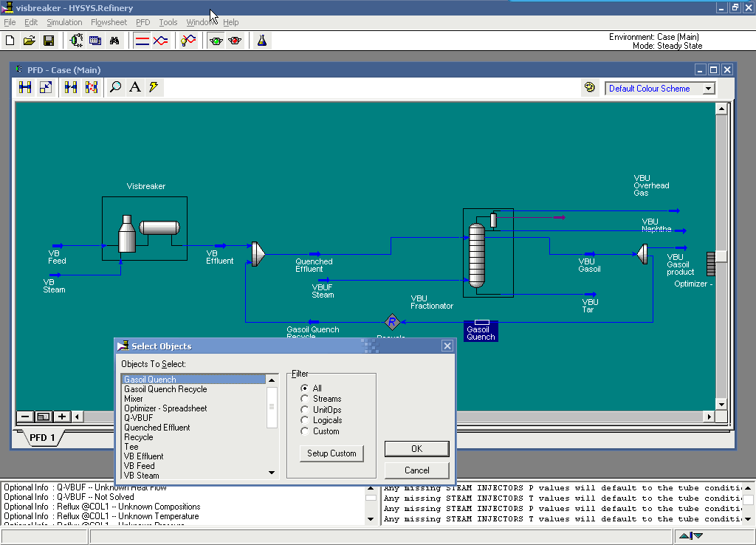Click the Add Text 'A' icon
Screen dimensions: 756x545
coord(135,87)
